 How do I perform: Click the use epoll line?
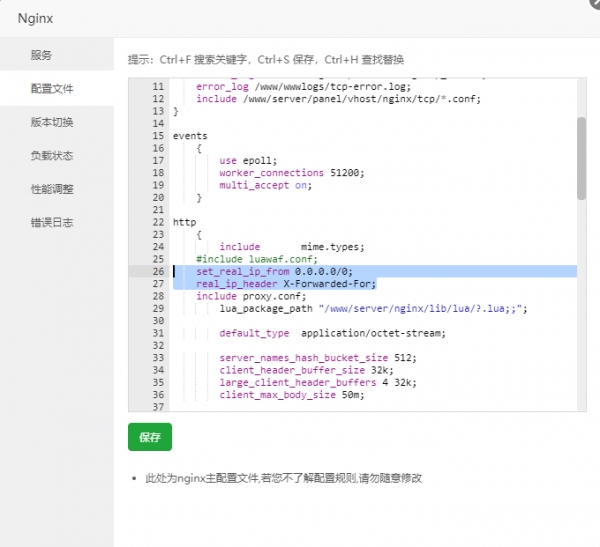click(248, 160)
